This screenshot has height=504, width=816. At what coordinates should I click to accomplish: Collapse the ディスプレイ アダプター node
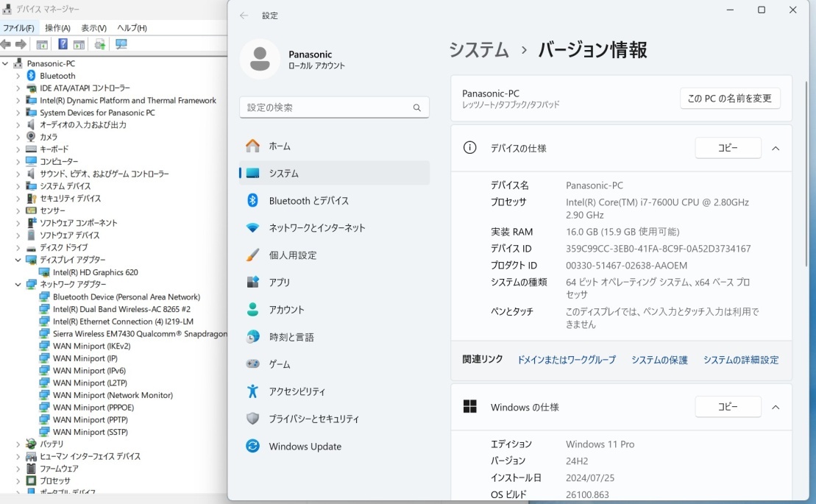coord(18,260)
